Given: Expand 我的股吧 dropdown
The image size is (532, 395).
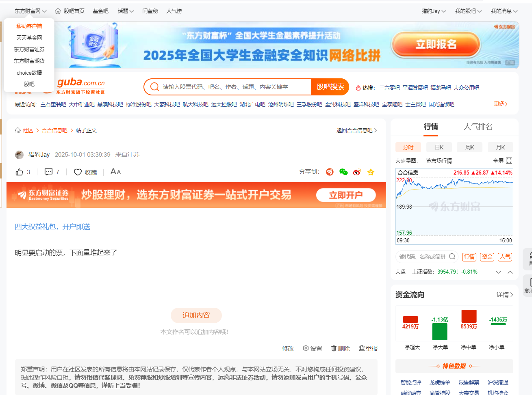Looking at the screenshot, I should click(x=469, y=11).
